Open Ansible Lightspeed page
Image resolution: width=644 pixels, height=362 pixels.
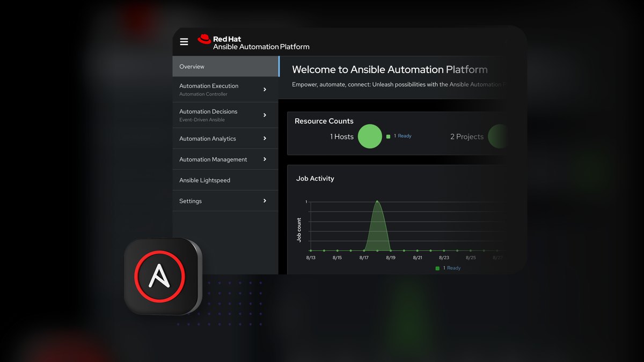tap(225, 180)
